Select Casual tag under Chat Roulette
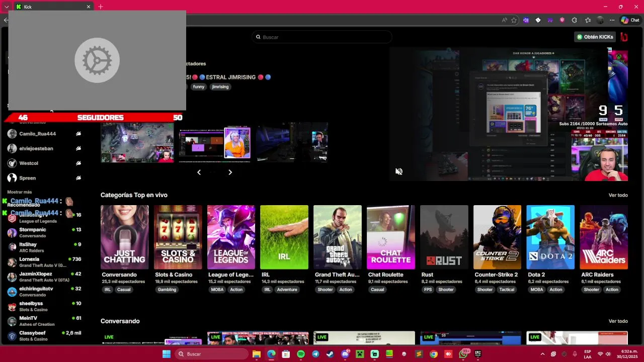644x362 pixels. tap(377, 290)
